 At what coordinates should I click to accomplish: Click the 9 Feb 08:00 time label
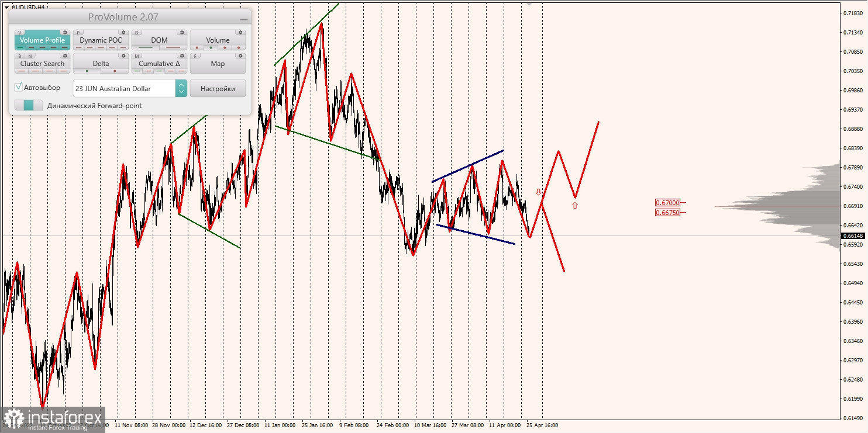(353, 425)
